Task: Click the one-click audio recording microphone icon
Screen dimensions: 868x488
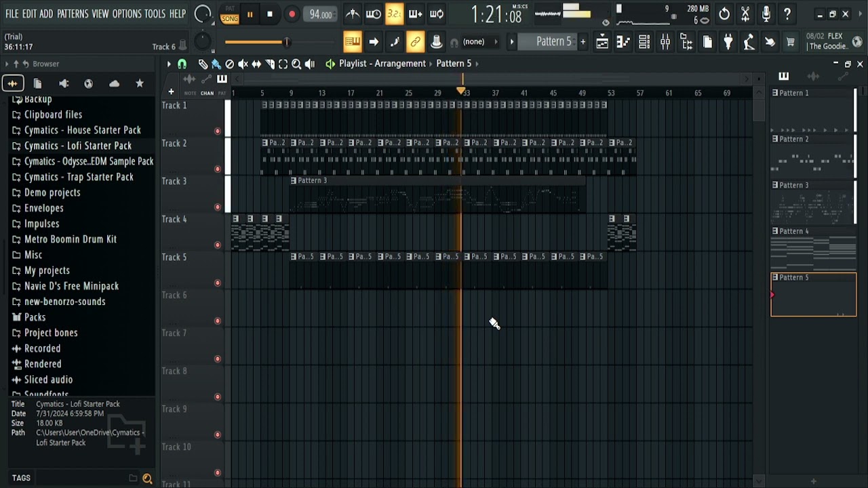Action: coord(766,14)
